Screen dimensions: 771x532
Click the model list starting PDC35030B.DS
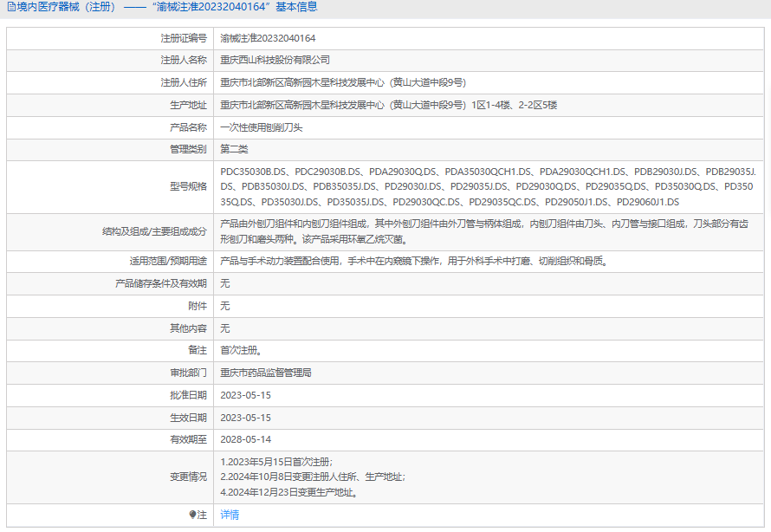point(489,187)
